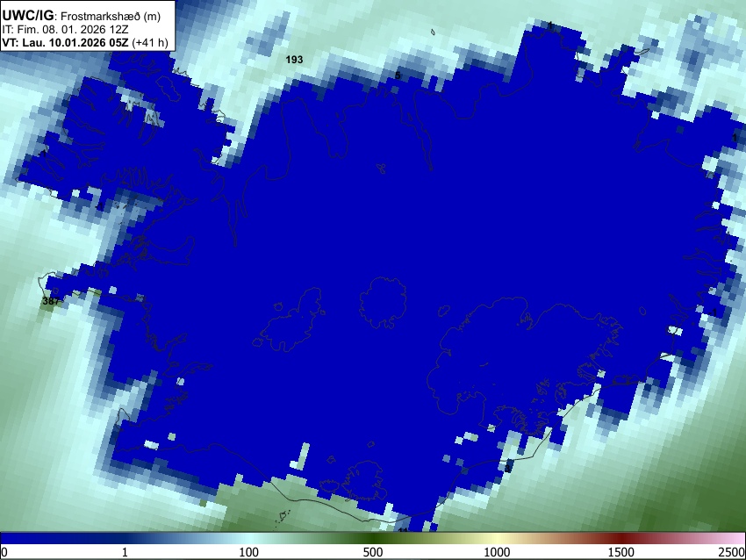The height and width of the screenshot is (560, 746).
Task: Click the '1000' label on the colour scale
Action: pyautogui.click(x=497, y=552)
